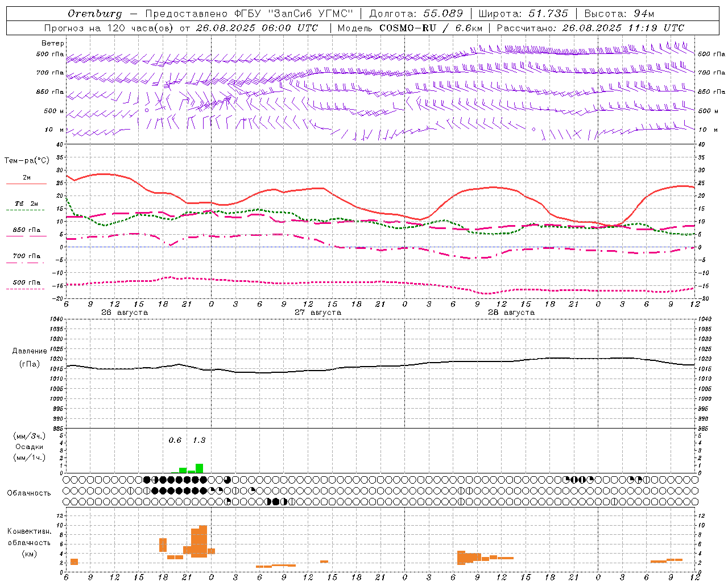Click the Широта: 51.735 header field
The image size is (728, 582).
pos(523,14)
